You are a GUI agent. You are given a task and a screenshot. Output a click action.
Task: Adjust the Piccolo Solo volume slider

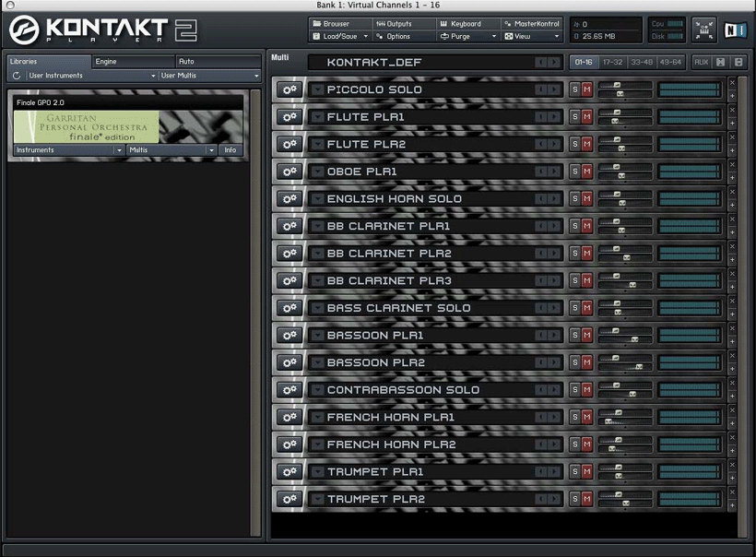click(x=625, y=85)
